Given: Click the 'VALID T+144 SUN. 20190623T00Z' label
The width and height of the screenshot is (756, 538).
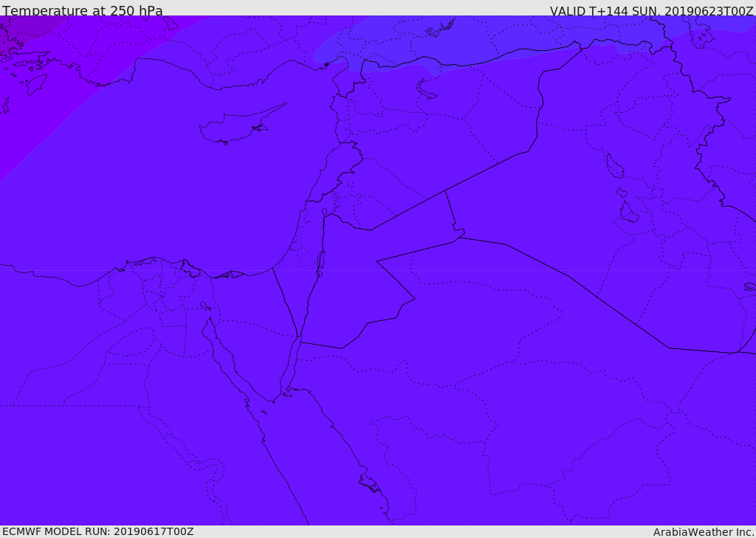Looking at the screenshot, I should pyautogui.click(x=651, y=11).
